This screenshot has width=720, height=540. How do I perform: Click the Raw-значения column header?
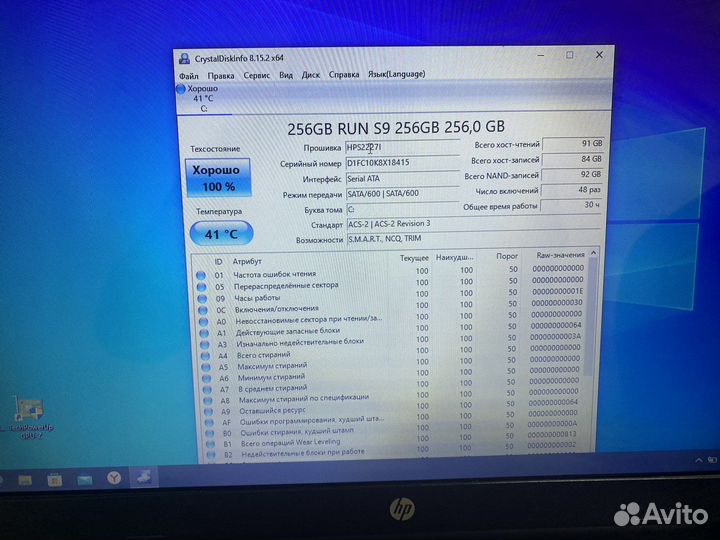[560, 255]
